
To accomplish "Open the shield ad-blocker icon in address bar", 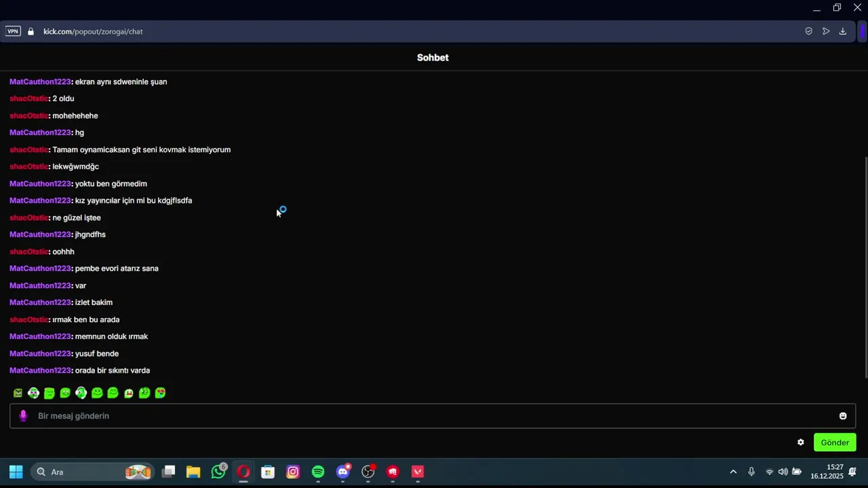I will [809, 31].
